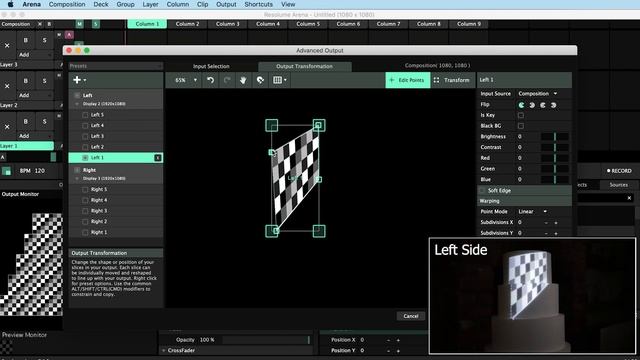Viewport: 640px width, 360px height.
Task: Decrease Subdivisions X with minus
Action: pos(546,222)
